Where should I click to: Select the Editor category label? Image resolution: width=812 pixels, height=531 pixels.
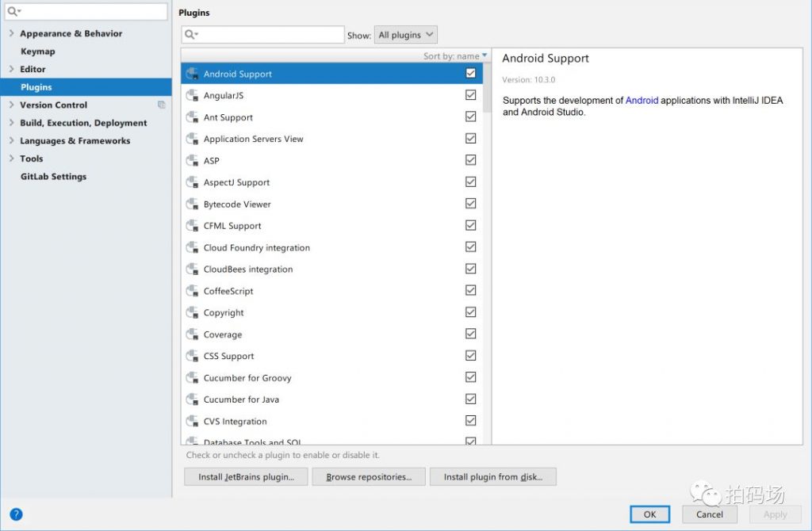pyautogui.click(x=33, y=69)
